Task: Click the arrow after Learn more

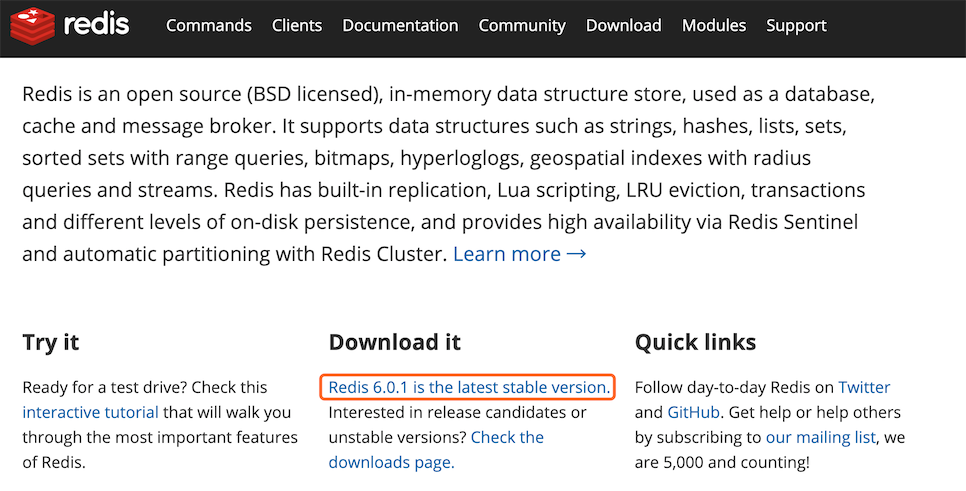Action: click(x=576, y=254)
